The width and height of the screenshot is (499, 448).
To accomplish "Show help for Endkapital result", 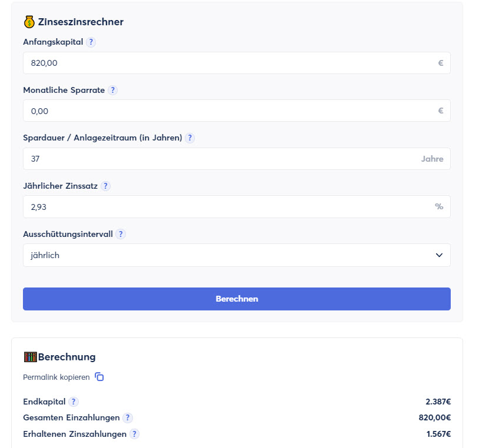I will [x=73, y=402].
